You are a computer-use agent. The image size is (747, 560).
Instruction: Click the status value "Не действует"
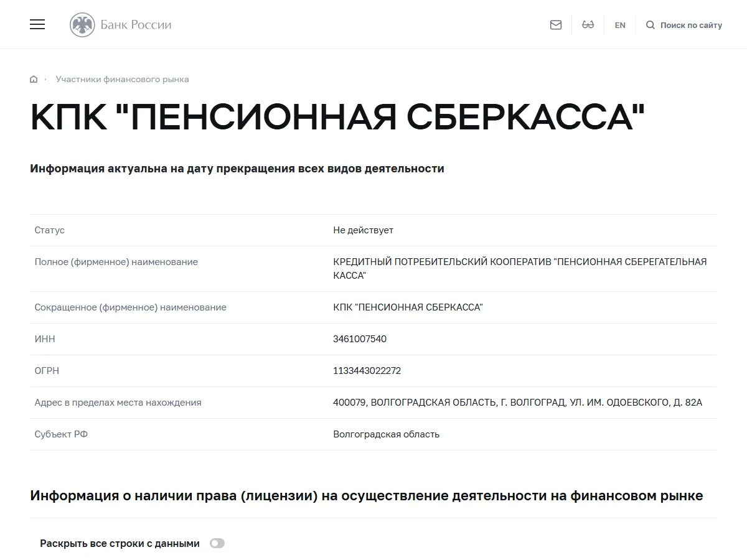363,230
